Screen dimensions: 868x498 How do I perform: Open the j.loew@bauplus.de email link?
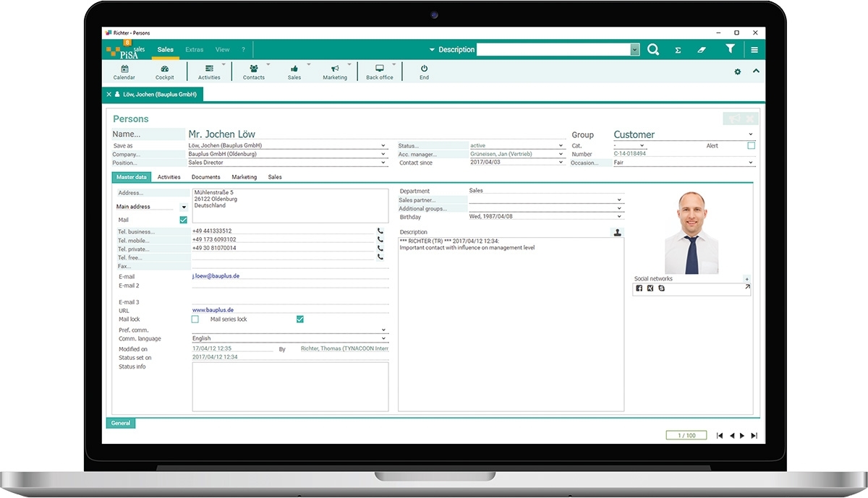[x=216, y=276]
